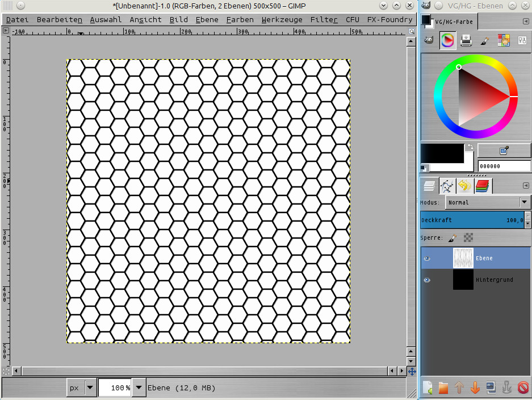
Task: Select the Hintergrund layer thumbnail
Action: (463, 280)
